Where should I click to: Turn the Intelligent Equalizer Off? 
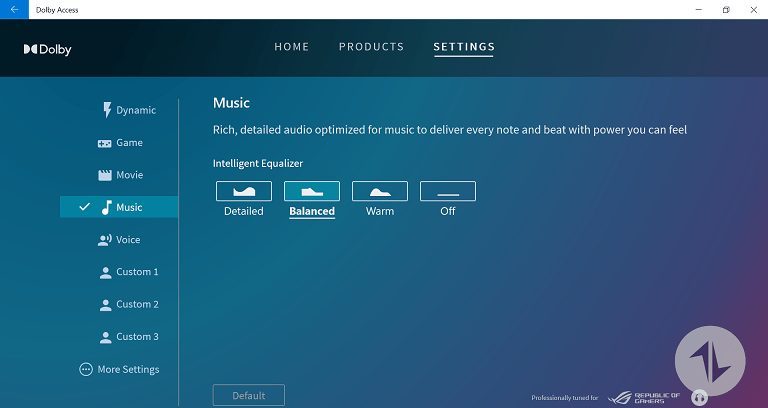pyautogui.click(x=447, y=191)
